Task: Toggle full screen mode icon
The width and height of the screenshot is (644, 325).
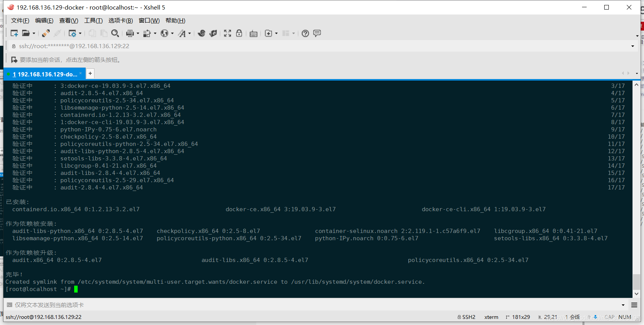Action: click(x=228, y=33)
